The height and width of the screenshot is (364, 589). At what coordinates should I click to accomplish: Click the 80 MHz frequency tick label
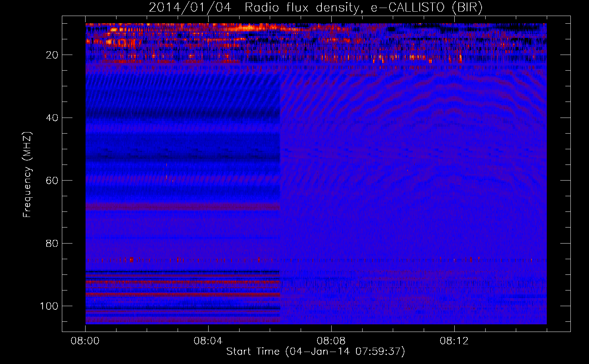point(52,243)
